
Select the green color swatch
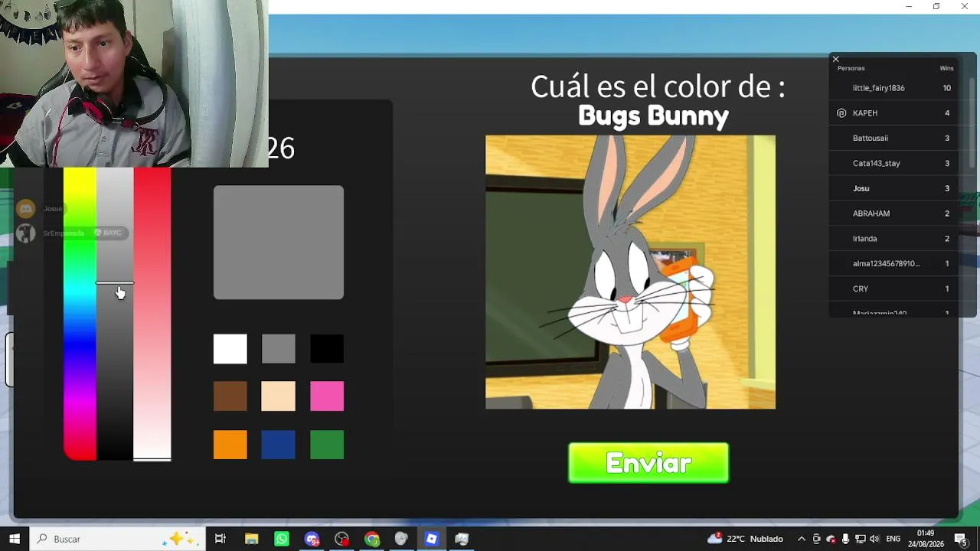(327, 445)
